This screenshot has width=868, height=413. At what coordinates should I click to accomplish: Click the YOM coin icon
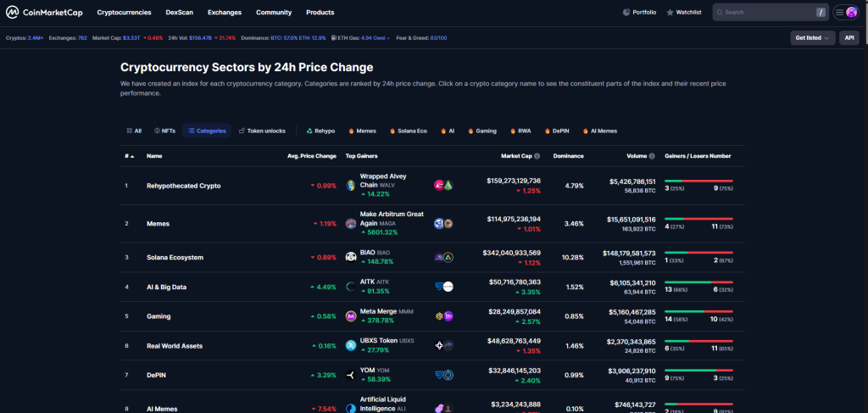tap(350, 375)
